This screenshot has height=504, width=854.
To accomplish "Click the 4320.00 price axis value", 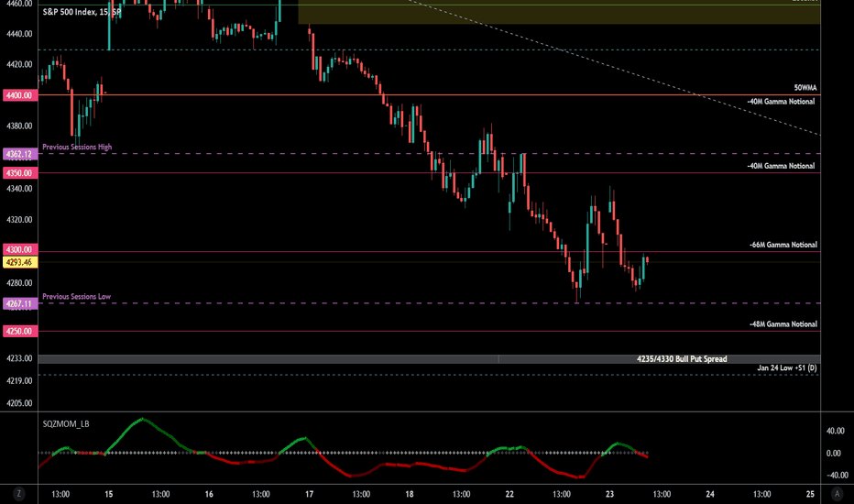I will (x=19, y=220).
